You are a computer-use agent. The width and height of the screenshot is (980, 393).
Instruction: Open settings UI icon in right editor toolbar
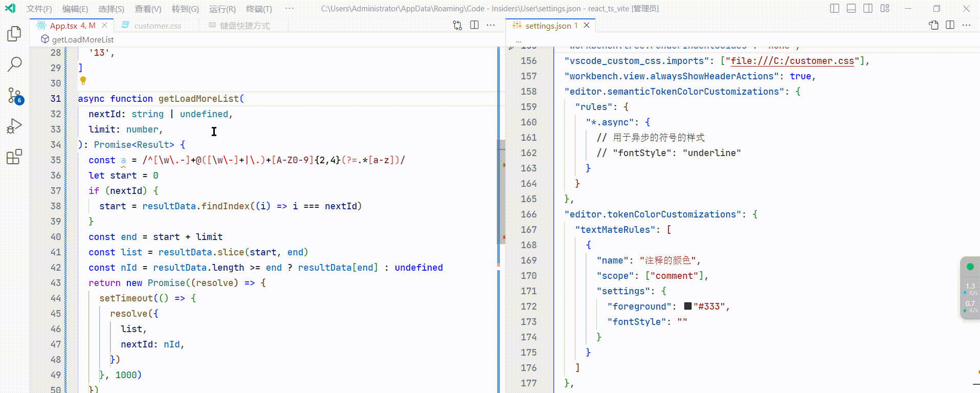pyautogui.click(x=933, y=25)
